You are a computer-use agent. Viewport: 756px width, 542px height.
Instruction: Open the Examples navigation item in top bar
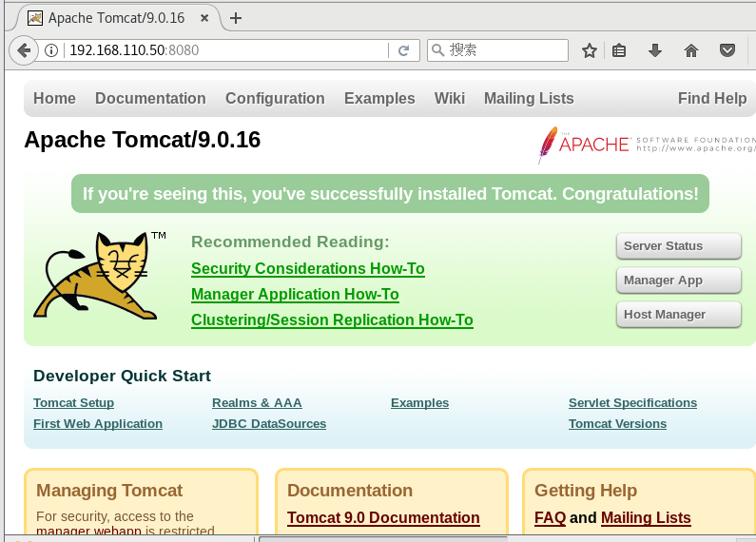[x=379, y=98]
